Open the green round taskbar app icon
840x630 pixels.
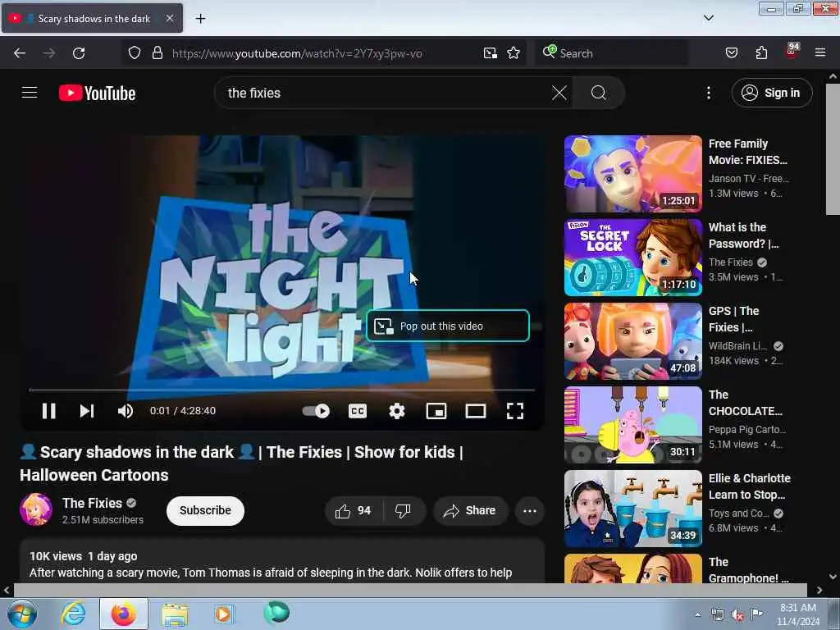(276, 613)
